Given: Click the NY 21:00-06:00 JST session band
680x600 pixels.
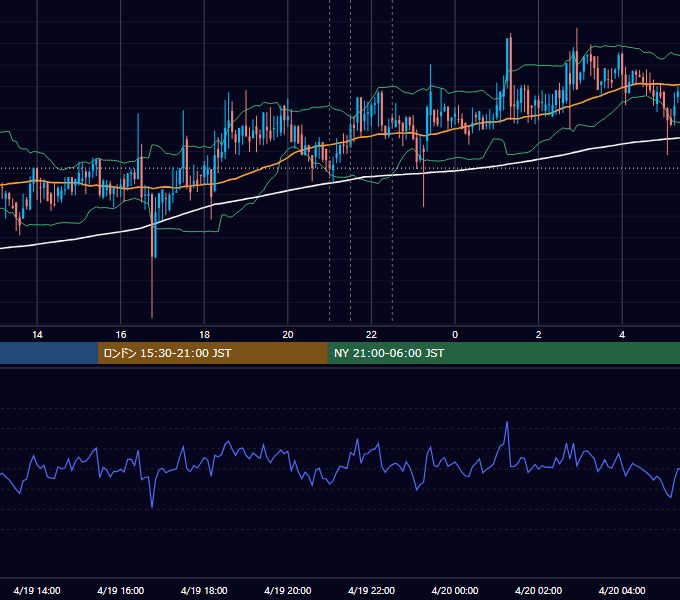Looking at the screenshot, I should (x=503, y=353).
